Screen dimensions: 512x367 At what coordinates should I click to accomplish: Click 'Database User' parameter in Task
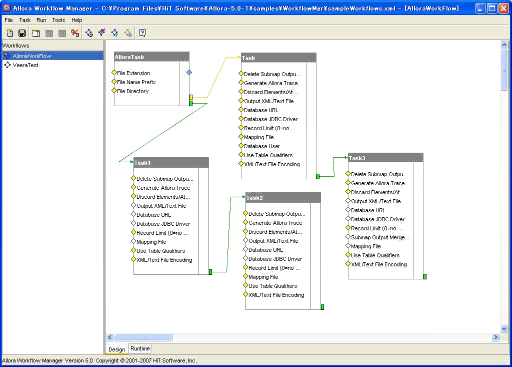click(x=262, y=146)
